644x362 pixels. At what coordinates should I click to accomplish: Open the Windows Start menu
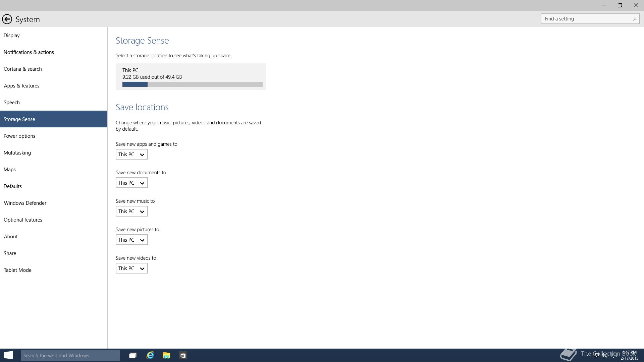pos(8,355)
